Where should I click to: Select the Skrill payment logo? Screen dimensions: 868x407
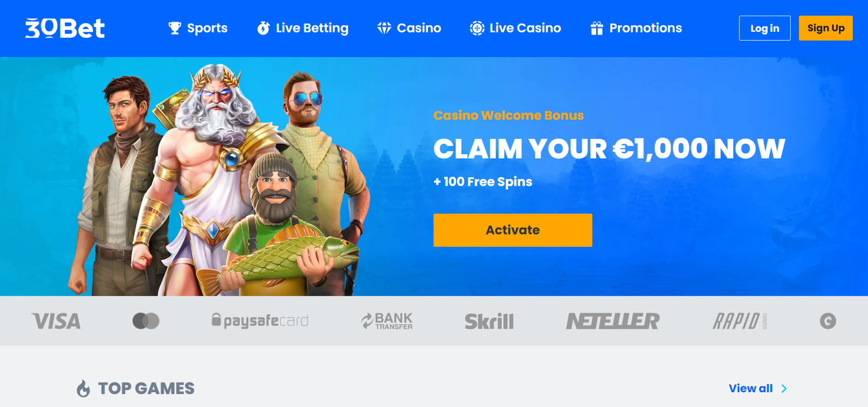[489, 321]
